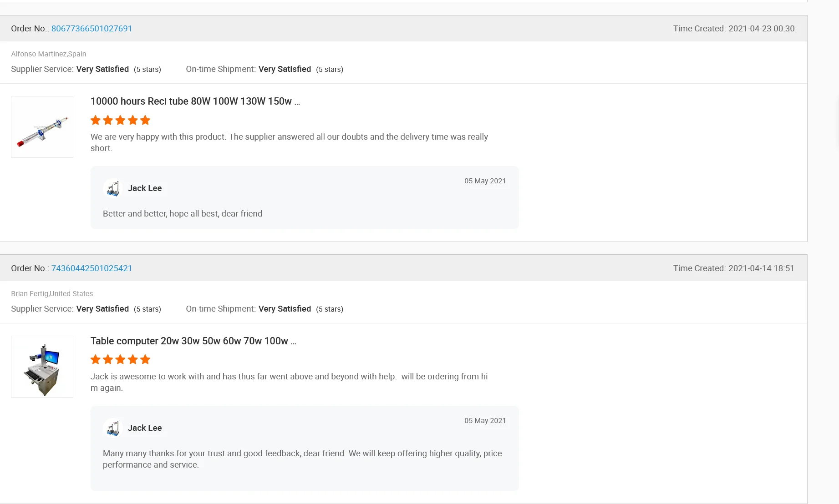Click the Reci laser tube product thumbnail
This screenshot has height=504, width=839.
point(42,127)
